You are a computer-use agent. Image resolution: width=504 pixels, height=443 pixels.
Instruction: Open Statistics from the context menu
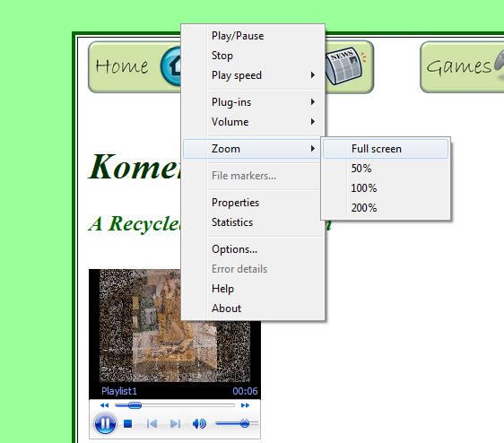253,222
